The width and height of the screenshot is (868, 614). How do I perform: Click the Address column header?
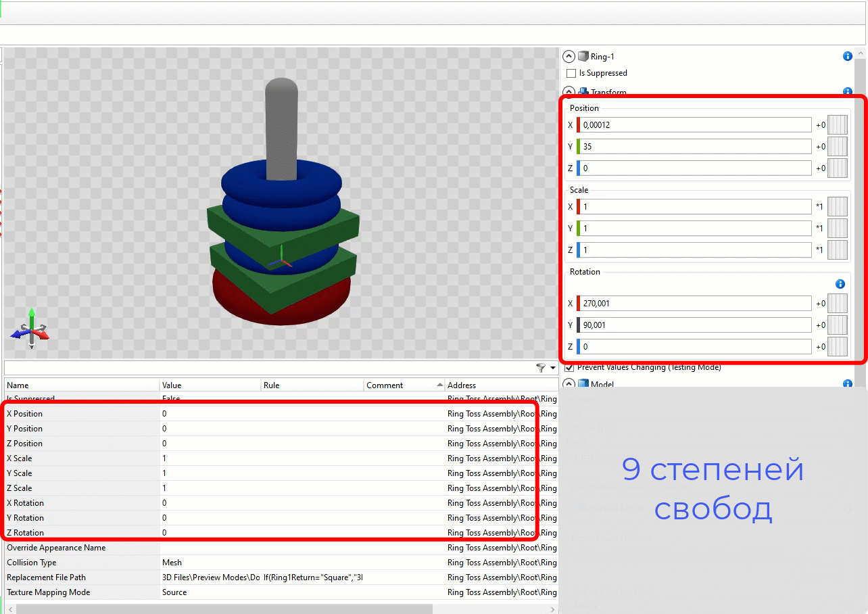(x=502, y=385)
